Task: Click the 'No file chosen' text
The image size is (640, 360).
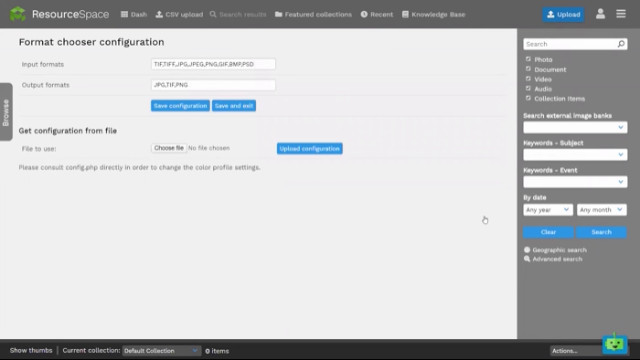Action: 209,148
